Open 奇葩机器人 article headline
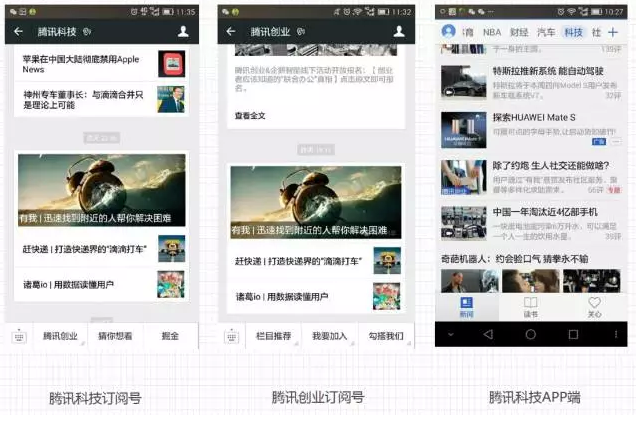The height and width of the screenshot is (431, 636). pos(514,259)
